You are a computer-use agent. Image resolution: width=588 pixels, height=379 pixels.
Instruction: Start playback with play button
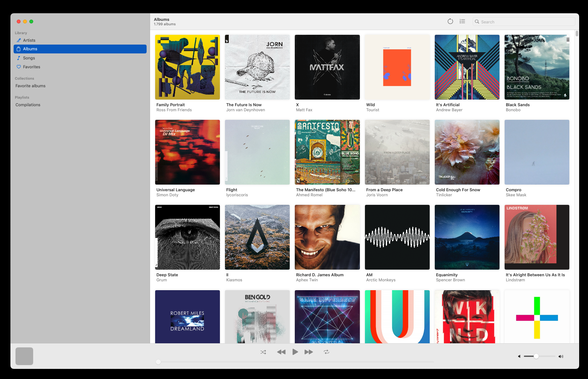[295, 352]
